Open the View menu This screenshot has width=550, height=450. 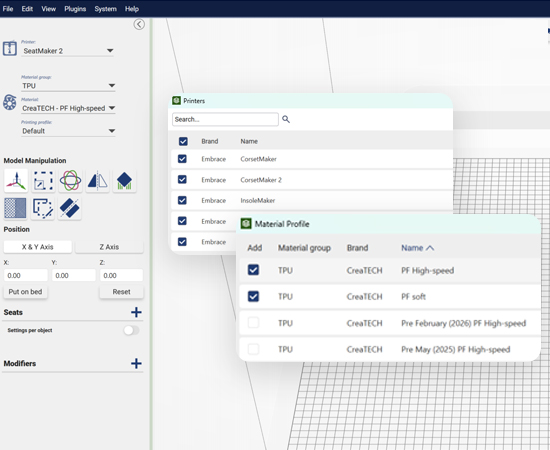48,9
